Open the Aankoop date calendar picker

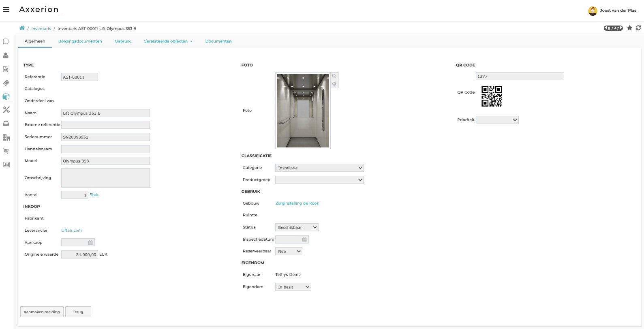[x=90, y=243]
